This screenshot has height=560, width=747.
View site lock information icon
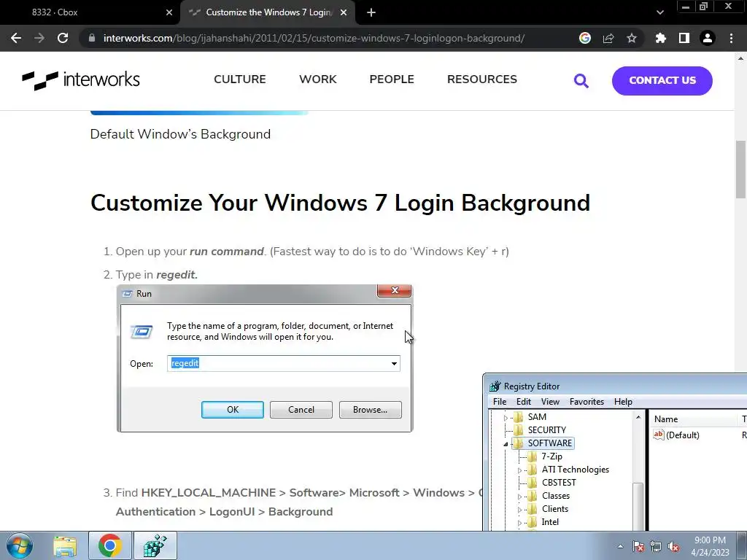(91, 38)
